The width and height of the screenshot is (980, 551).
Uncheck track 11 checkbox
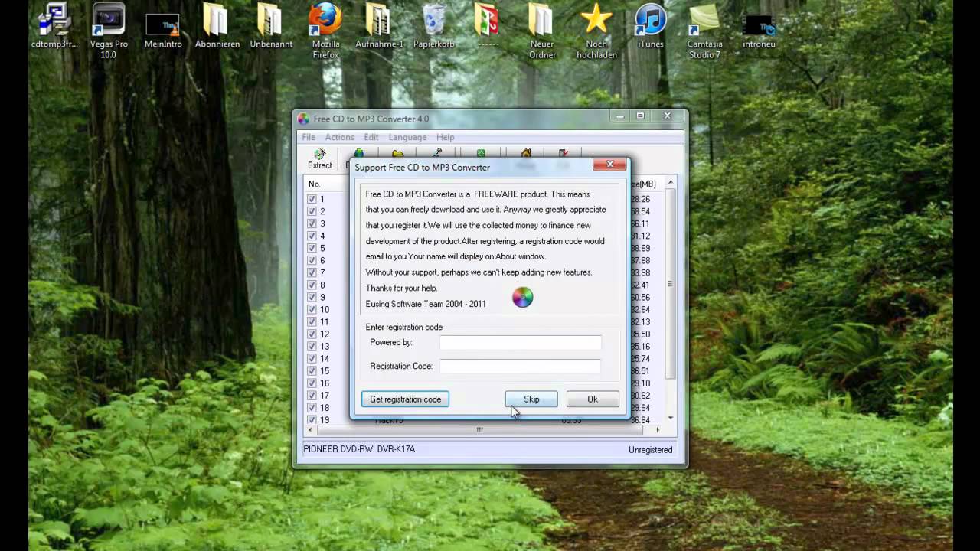[312, 321]
